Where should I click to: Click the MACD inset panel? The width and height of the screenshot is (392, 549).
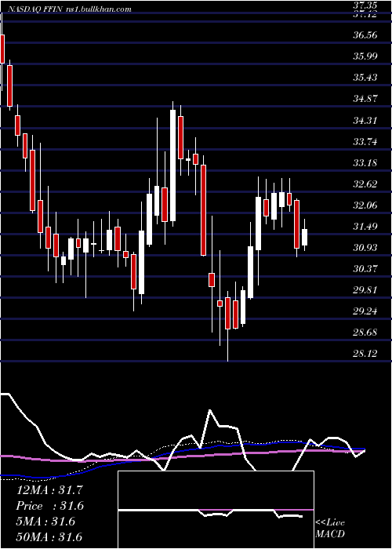(x=216, y=510)
